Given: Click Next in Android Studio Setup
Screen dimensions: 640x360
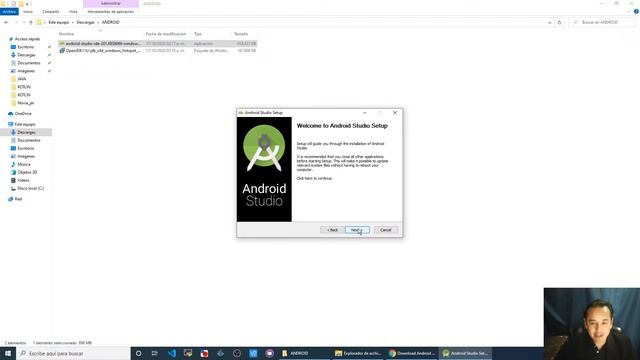Looking at the screenshot, I should click(357, 230).
